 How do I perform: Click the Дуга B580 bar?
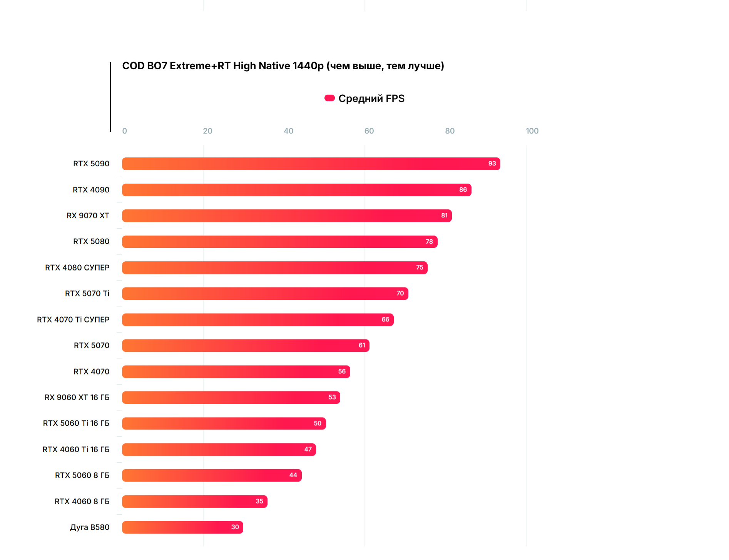tap(182, 527)
